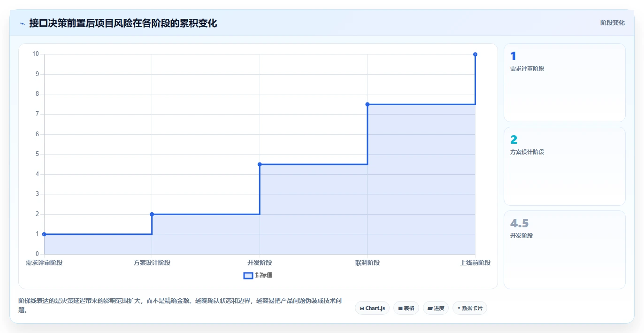Click the data point at 方案设计阶段
Image resolution: width=644 pixels, height=333 pixels.
point(152,214)
